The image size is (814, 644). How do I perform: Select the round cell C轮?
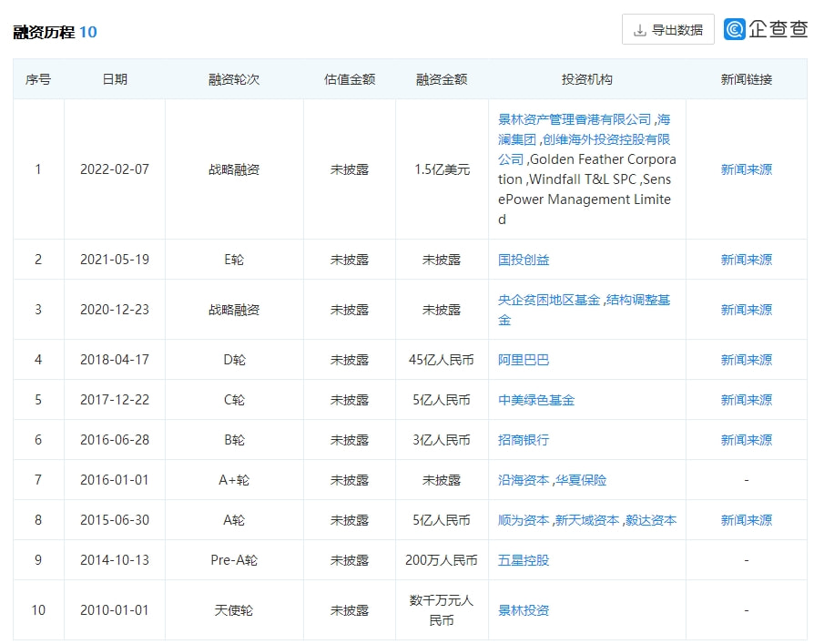click(x=234, y=399)
